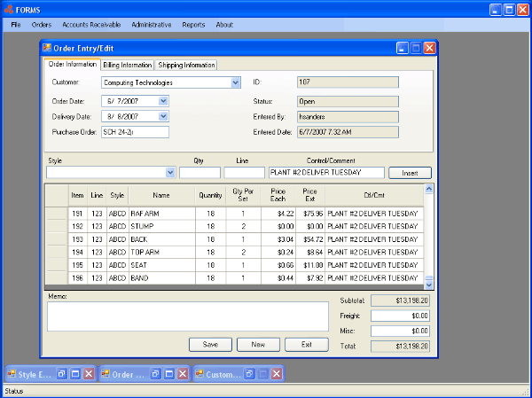Maximize the minimized Style Entry window

(x=75, y=374)
